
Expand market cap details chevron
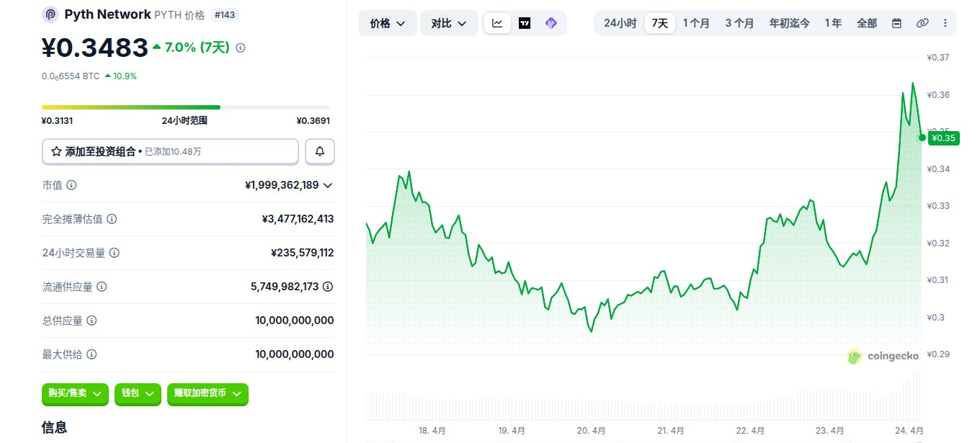(x=328, y=185)
